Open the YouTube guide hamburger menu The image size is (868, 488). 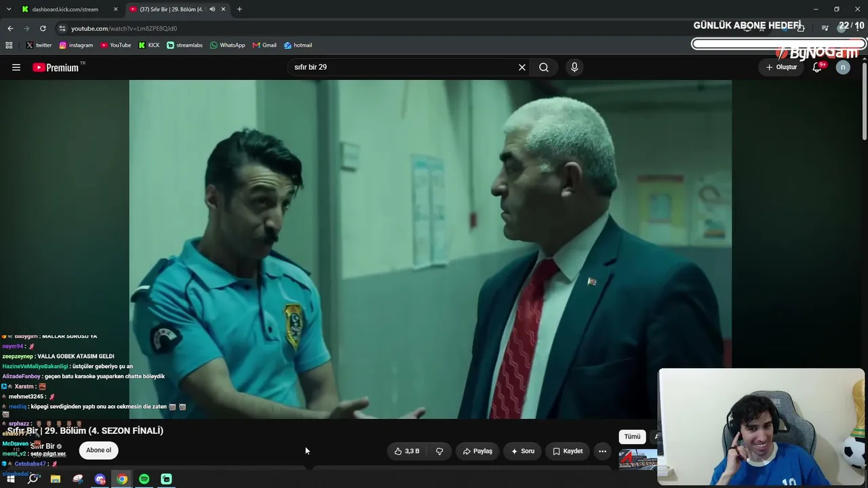pyautogui.click(x=16, y=67)
